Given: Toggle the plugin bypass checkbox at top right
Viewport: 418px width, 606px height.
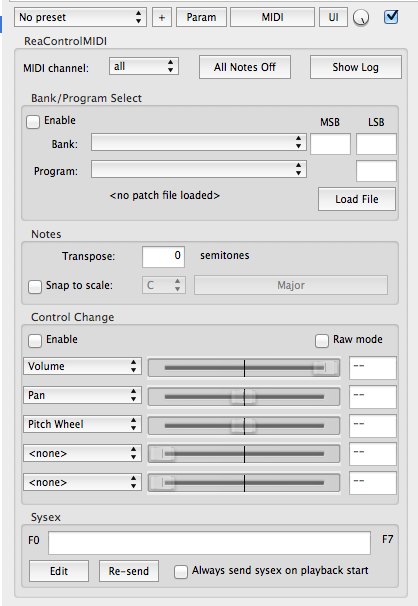Looking at the screenshot, I should pyautogui.click(x=391, y=17).
